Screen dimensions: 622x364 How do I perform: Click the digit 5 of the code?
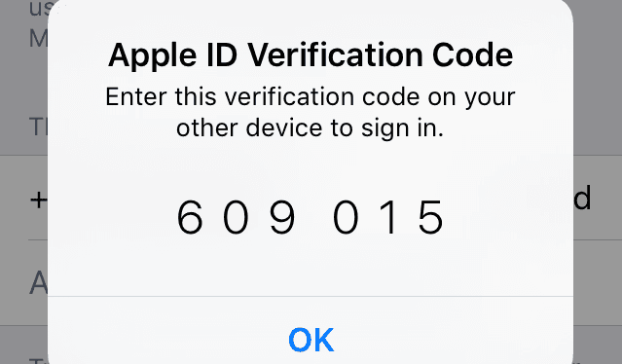431,217
